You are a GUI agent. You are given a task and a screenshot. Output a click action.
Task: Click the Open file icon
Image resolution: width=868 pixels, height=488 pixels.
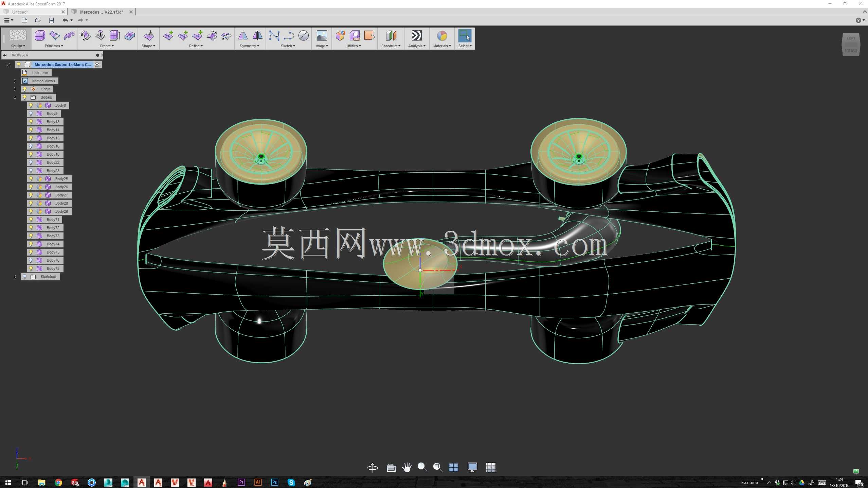click(38, 20)
